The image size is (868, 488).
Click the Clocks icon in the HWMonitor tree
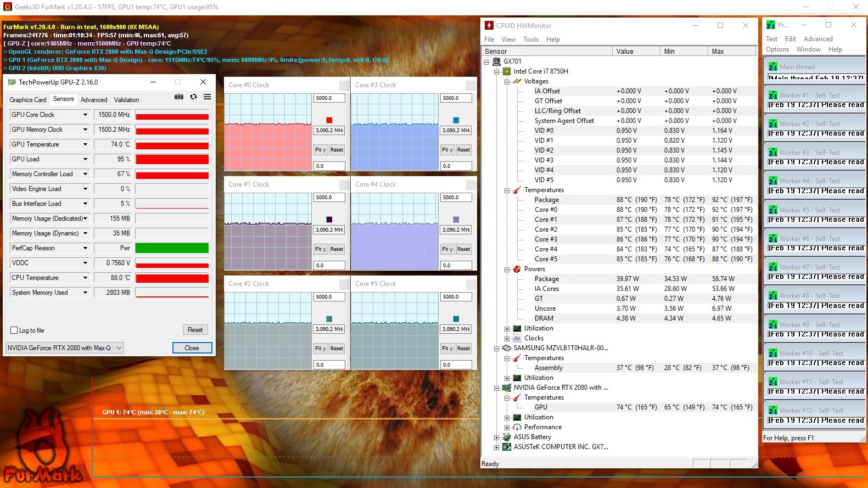(x=517, y=338)
